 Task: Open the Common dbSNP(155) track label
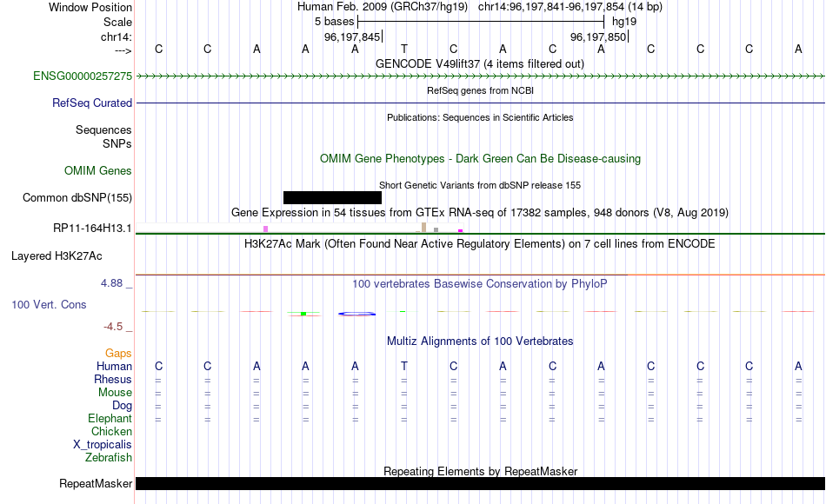point(77,198)
